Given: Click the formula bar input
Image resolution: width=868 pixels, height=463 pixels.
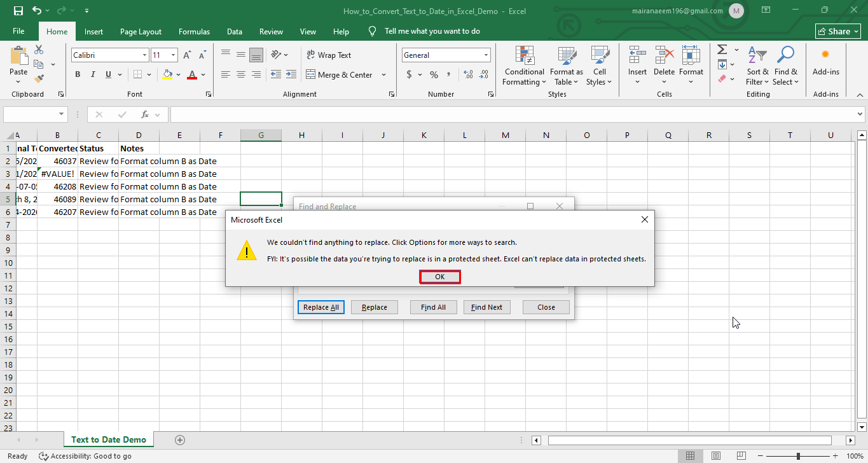Looking at the screenshot, I should click(x=513, y=114).
